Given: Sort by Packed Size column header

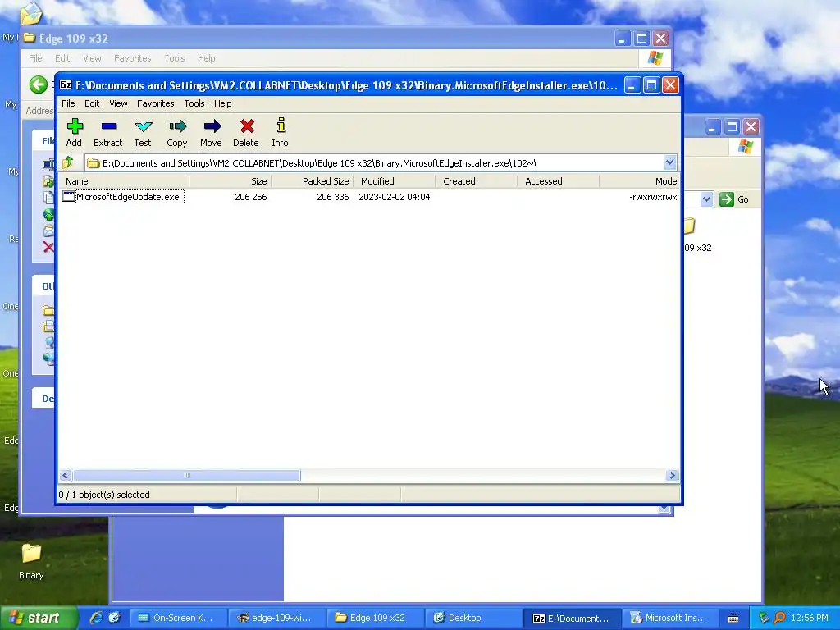Looking at the screenshot, I should click(x=313, y=181).
